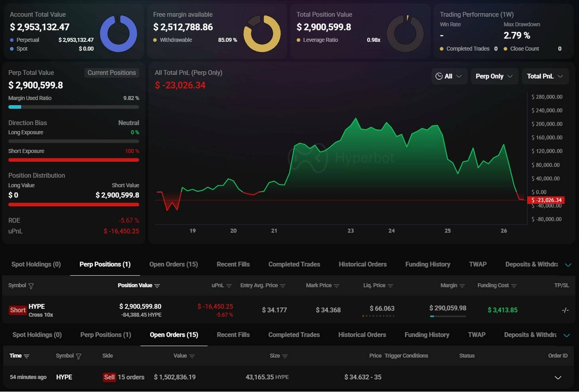The width and height of the screenshot is (579, 392).
Task: Open the Funding History tab in upper tab bar
Action: pyautogui.click(x=427, y=265)
